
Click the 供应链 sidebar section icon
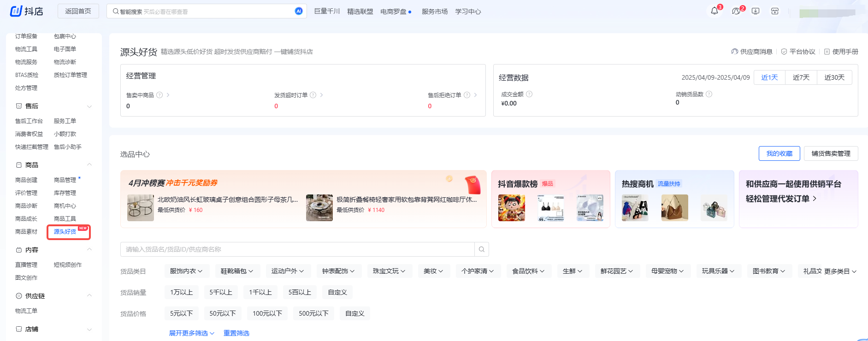click(19, 296)
